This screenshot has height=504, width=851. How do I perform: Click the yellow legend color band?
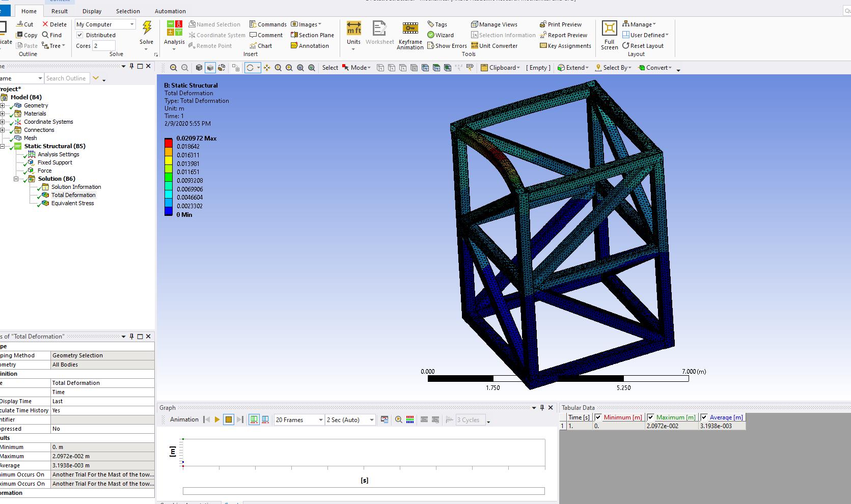pos(168,159)
